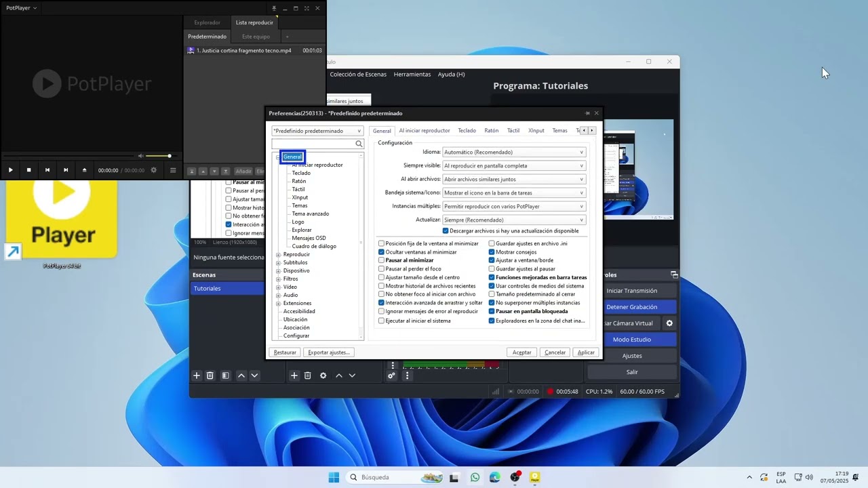Move playlist item to top icon
This screenshot has width=868, height=488.
[x=192, y=171]
